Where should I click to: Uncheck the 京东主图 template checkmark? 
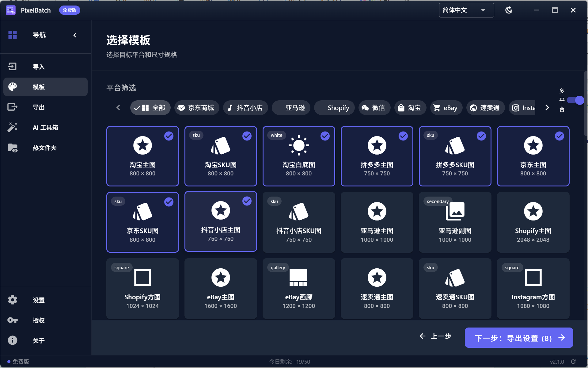coord(560,136)
